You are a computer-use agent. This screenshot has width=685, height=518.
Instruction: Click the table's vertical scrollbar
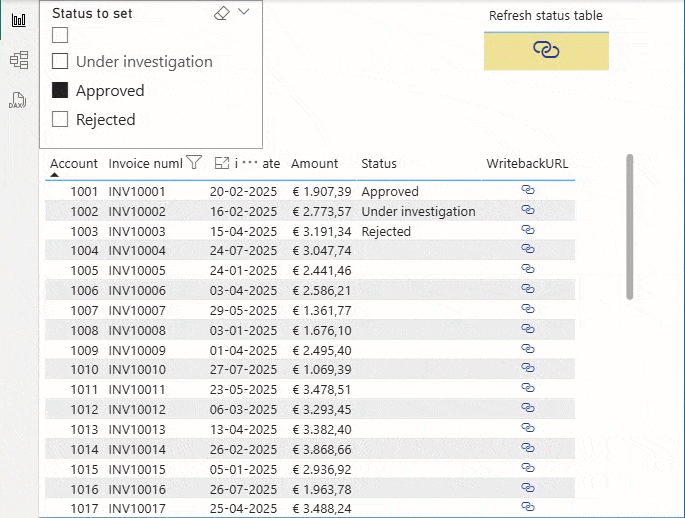pyautogui.click(x=629, y=225)
